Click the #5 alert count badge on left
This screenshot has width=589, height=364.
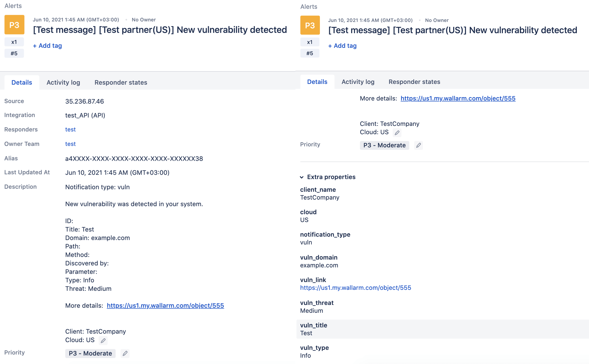[x=14, y=53]
